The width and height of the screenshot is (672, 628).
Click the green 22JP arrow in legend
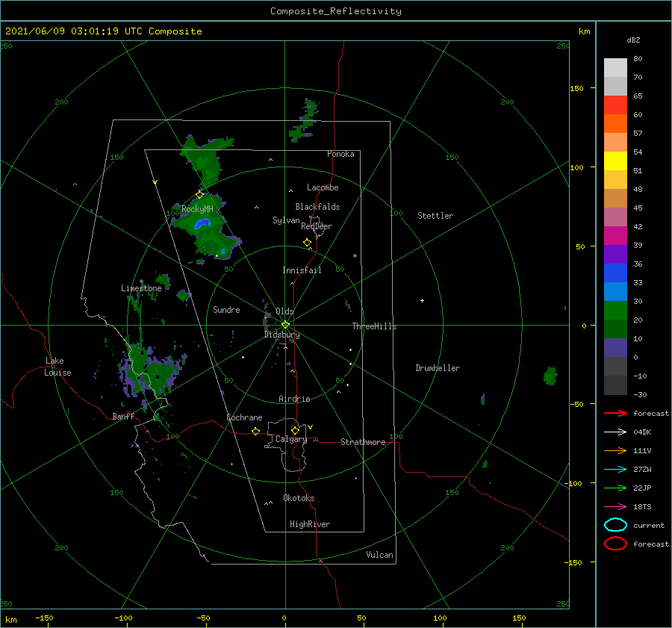(x=615, y=488)
